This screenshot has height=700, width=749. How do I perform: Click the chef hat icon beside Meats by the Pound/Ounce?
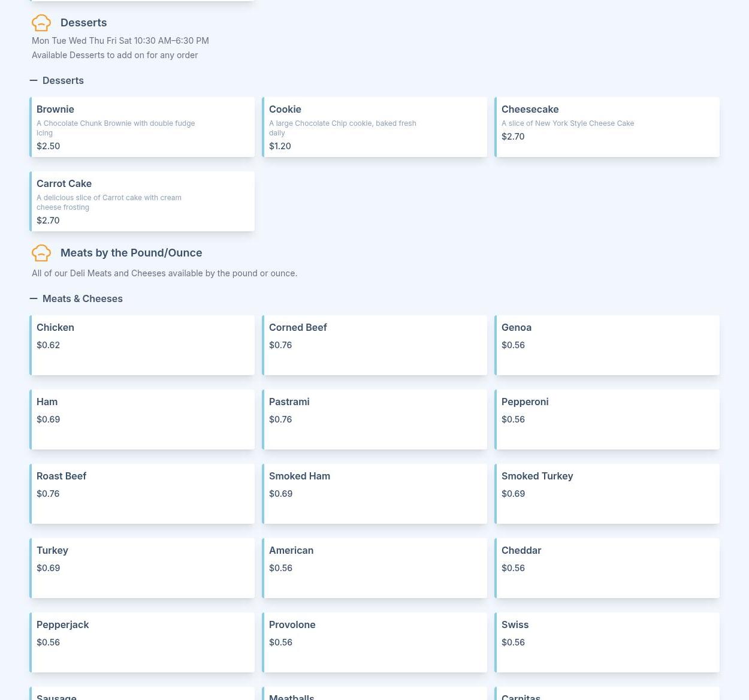pos(41,253)
